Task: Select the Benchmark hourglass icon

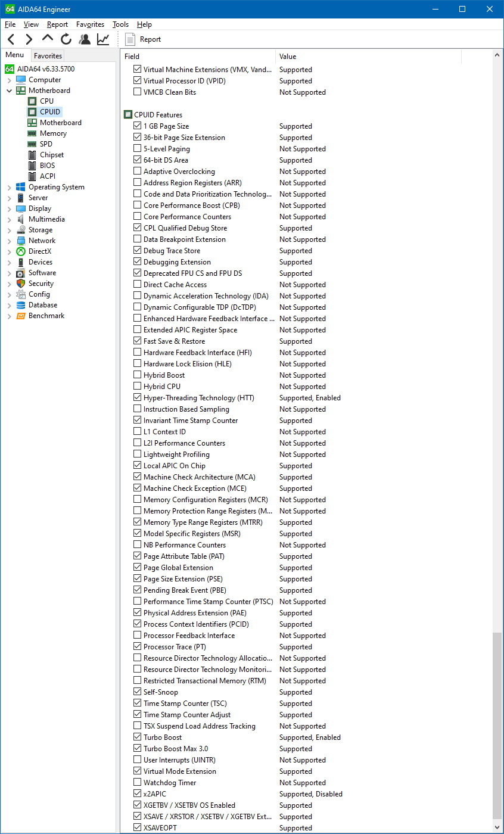Action: 21,316
